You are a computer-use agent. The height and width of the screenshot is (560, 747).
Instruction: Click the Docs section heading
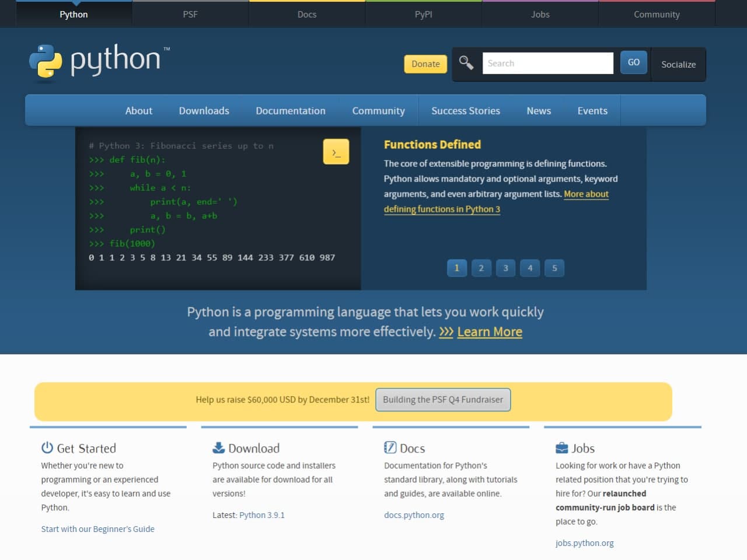coord(413,448)
